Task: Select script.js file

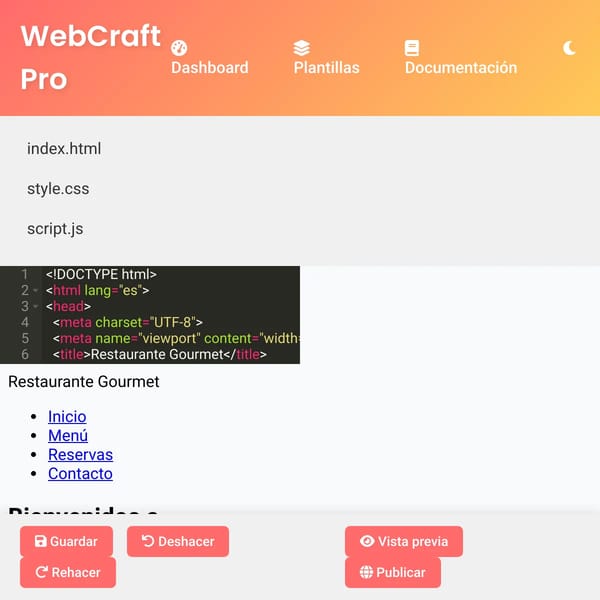Action: pyautogui.click(x=55, y=229)
